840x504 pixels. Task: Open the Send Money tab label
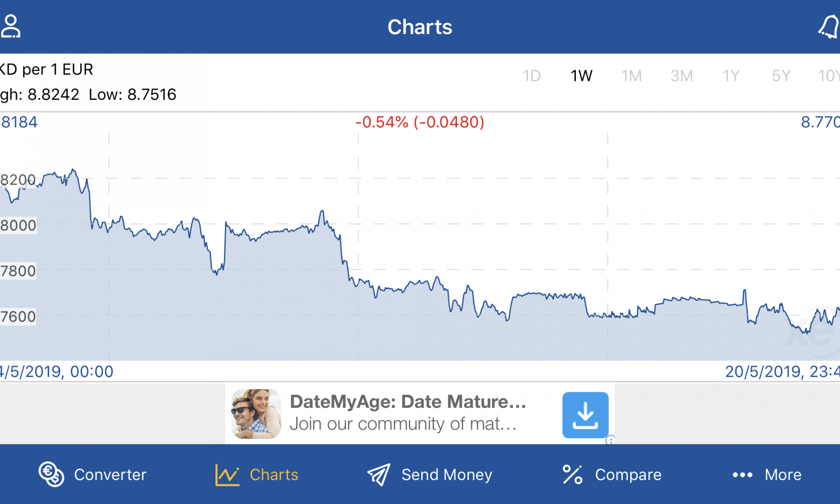[x=447, y=475]
